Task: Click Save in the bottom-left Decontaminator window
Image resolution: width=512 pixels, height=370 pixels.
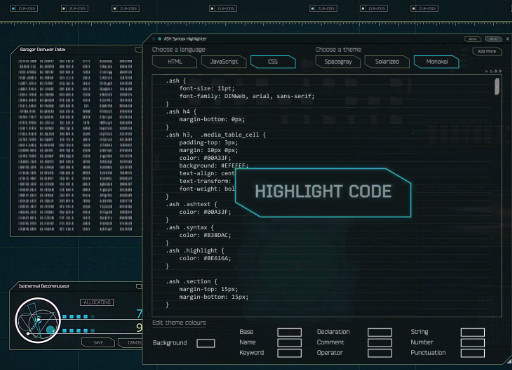Action: click(98, 343)
